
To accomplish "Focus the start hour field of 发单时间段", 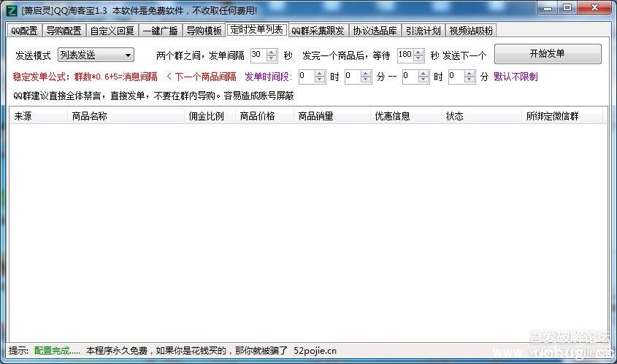I will click(x=307, y=77).
